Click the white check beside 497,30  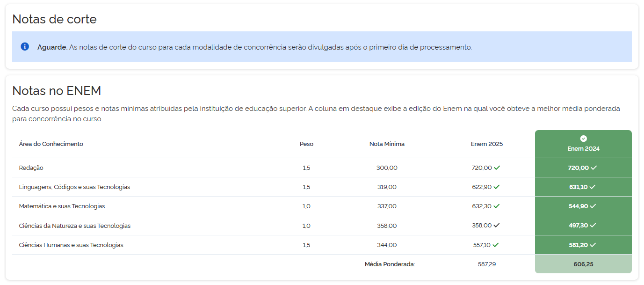coord(593,225)
